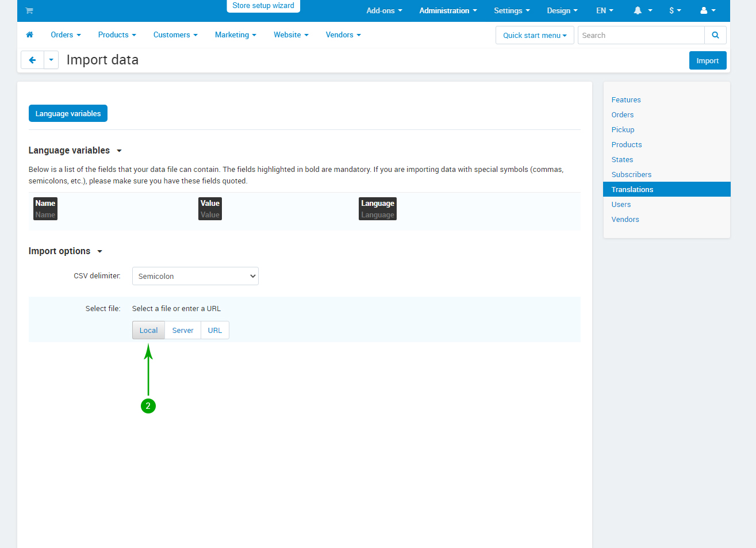756x548 pixels.
Task: Go to the home dashboard icon
Action: pyautogui.click(x=30, y=35)
